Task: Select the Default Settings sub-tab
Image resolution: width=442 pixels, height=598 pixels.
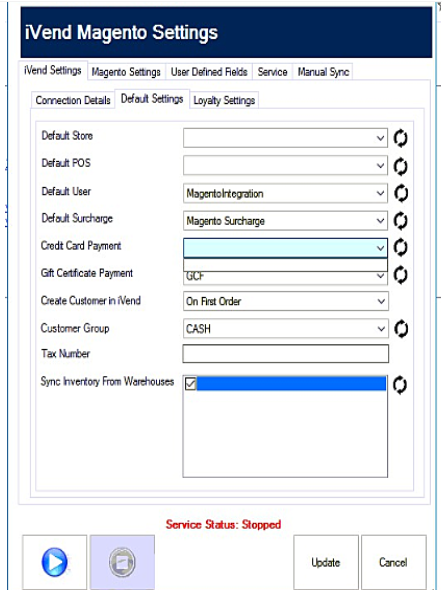Action: click(x=152, y=99)
